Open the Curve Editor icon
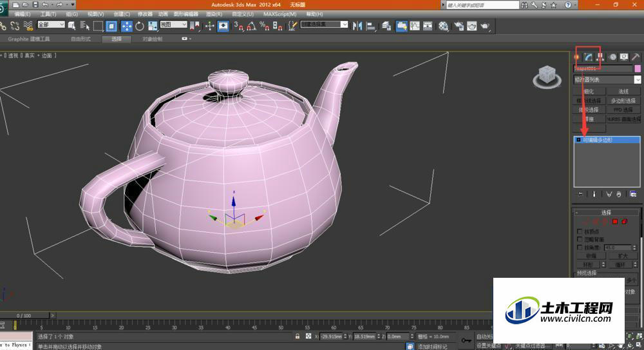 (415, 26)
